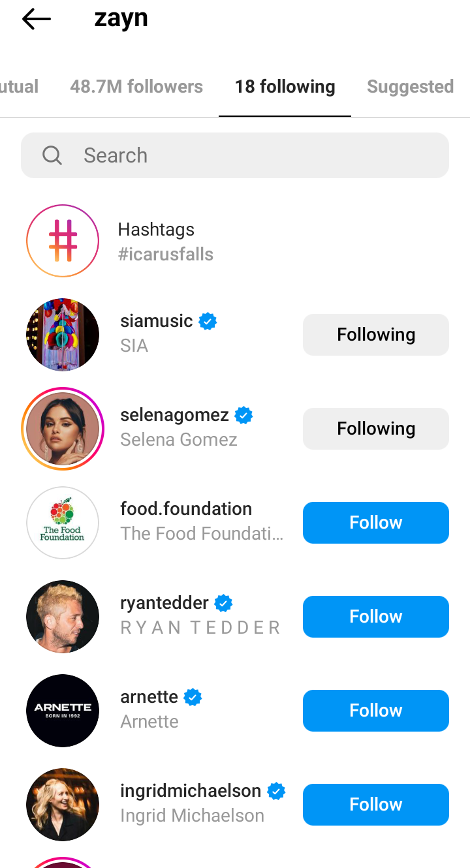
Task: Select the 18 following tab
Action: pos(285,87)
